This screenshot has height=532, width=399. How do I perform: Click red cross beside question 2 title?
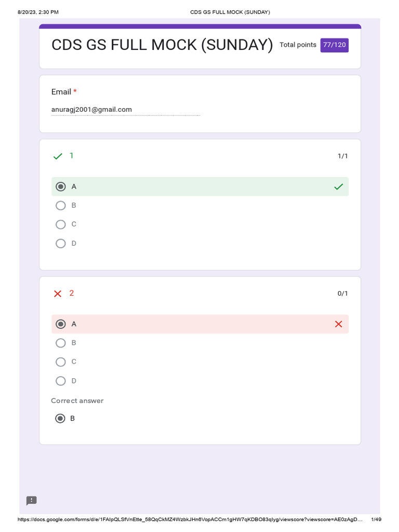[x=58, y=294]
